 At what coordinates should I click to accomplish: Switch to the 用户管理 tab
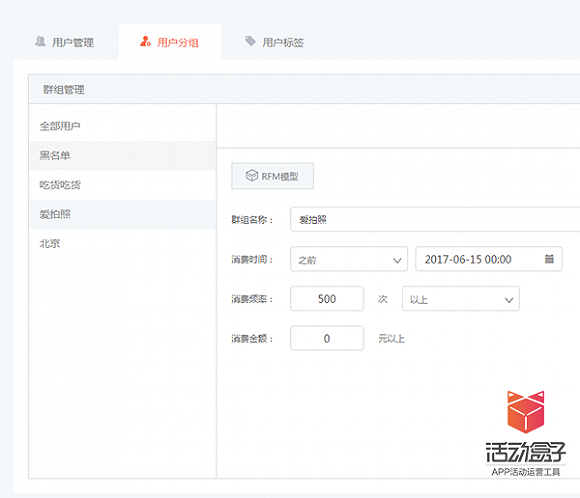64,42
